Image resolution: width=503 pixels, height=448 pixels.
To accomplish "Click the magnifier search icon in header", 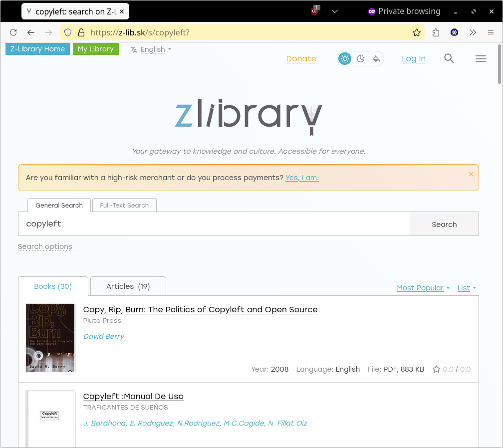I will coord(449,59).
